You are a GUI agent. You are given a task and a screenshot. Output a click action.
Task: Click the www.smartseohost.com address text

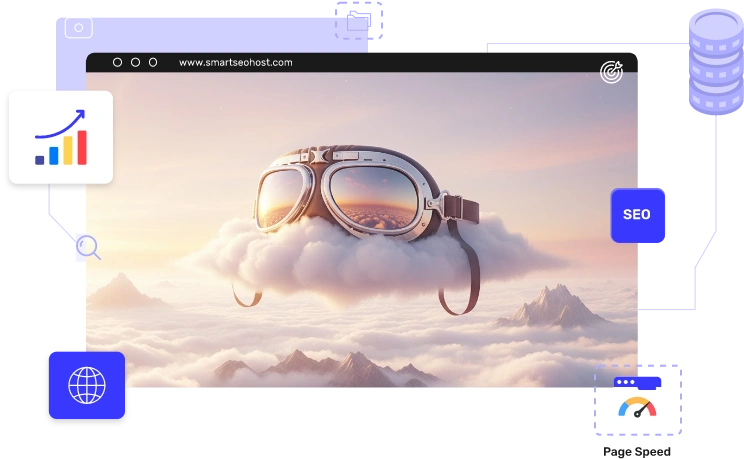[236, 62]
